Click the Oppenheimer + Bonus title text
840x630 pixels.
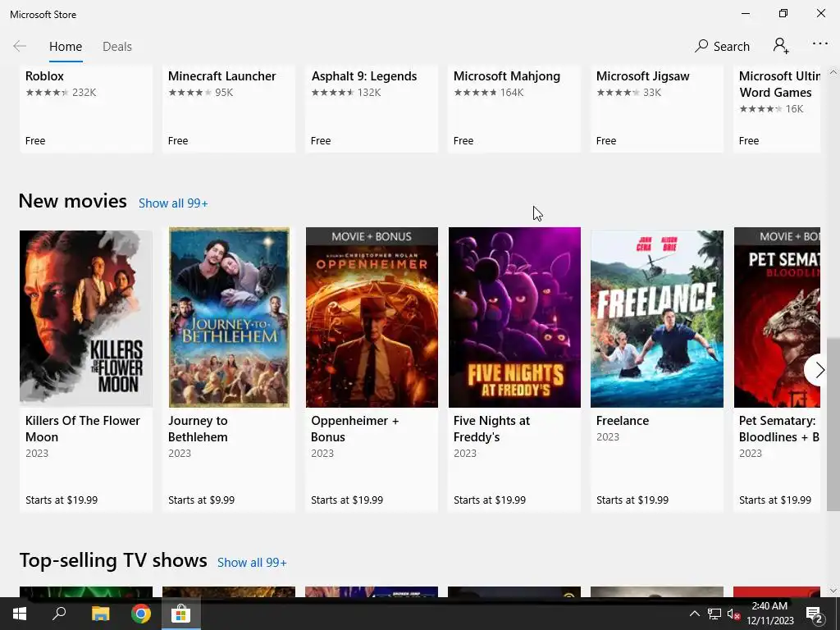coord(354,428)
